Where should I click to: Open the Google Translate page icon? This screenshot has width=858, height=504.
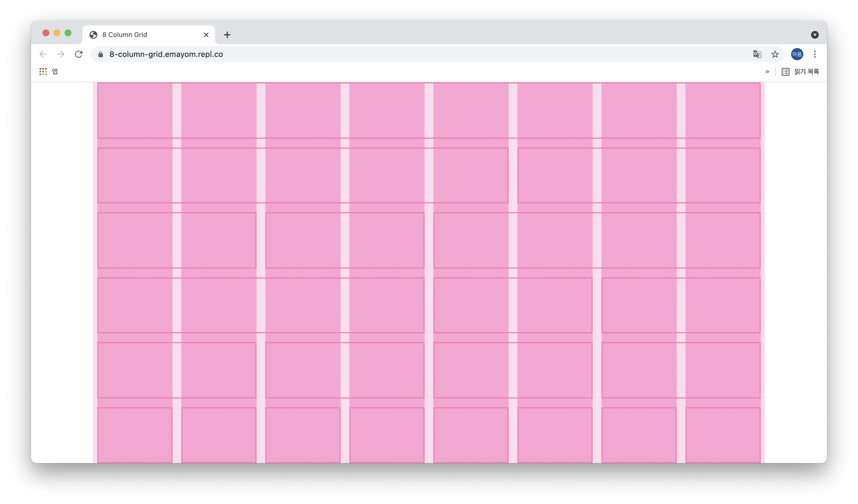[757, 54]
